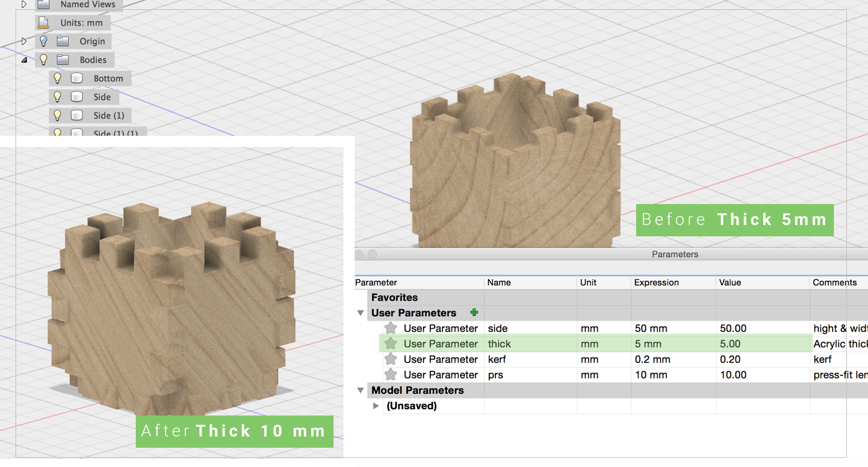Toggle Origin folder visibility lightbulb
Image resolution: width=868 pixels, height=467 pixels.
(x=43, y=41)
